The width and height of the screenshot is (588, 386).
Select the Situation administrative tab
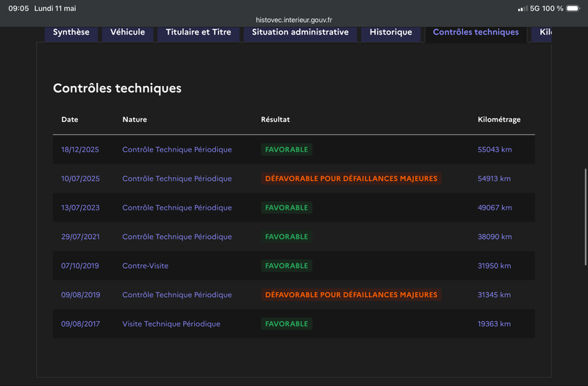click(300, 32)
